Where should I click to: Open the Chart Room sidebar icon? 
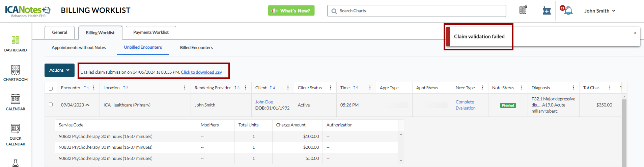pyautogui.click(x=16, y=70)
